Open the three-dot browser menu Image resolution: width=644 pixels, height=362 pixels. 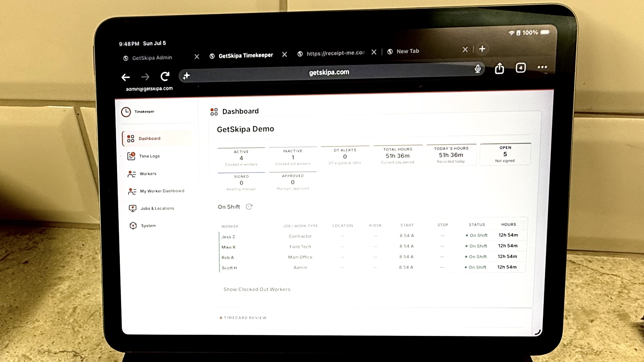(x=542, y=67)
